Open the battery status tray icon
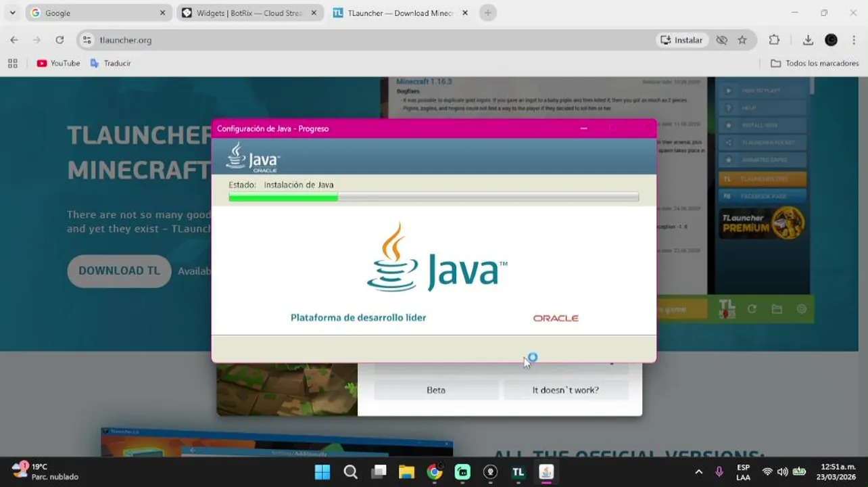 coord(799,472)
